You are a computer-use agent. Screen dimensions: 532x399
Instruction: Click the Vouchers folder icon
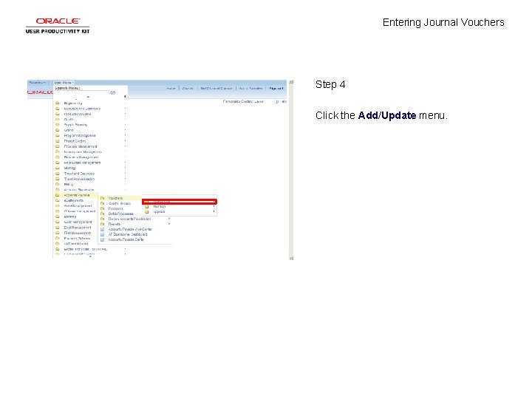click(103, 198)
